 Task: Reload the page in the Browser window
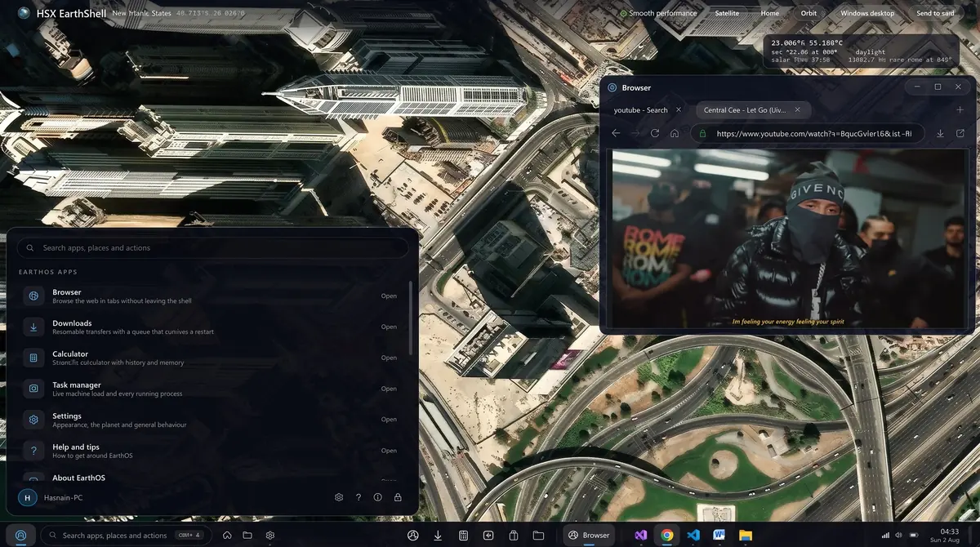[655, 133]
